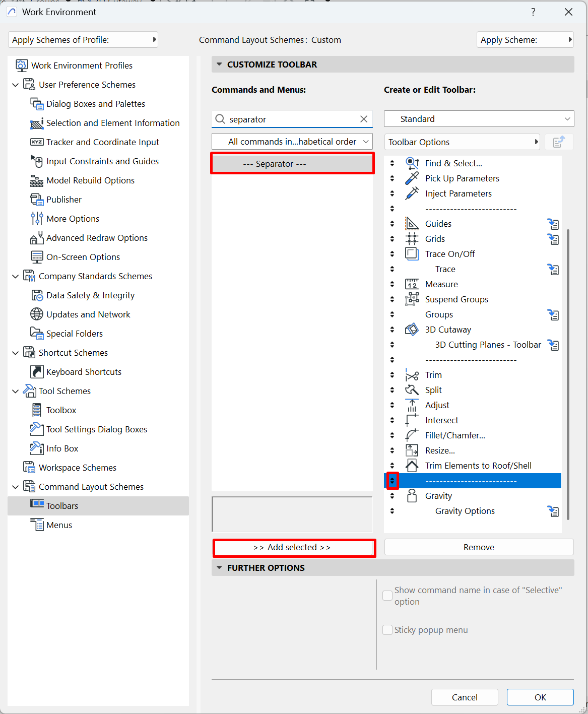Click the Keyboard Shortcuts icon in sidebar
The image size is (588, 714).
click(x=37, y=372)
